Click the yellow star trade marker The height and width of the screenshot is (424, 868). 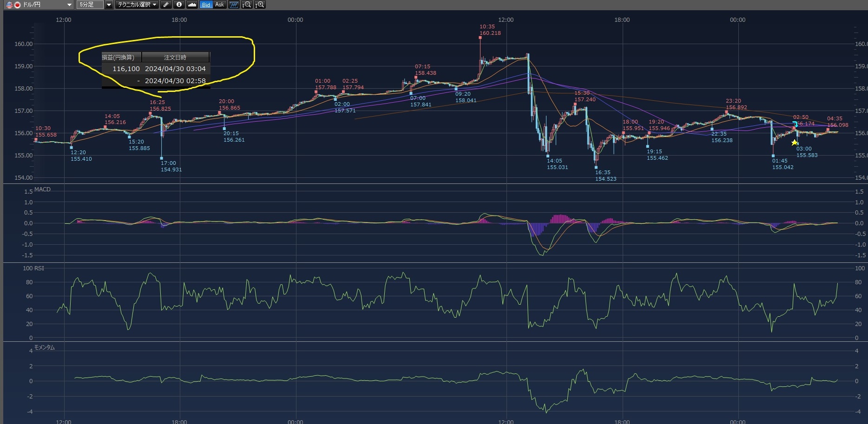(x=794, y=143)
